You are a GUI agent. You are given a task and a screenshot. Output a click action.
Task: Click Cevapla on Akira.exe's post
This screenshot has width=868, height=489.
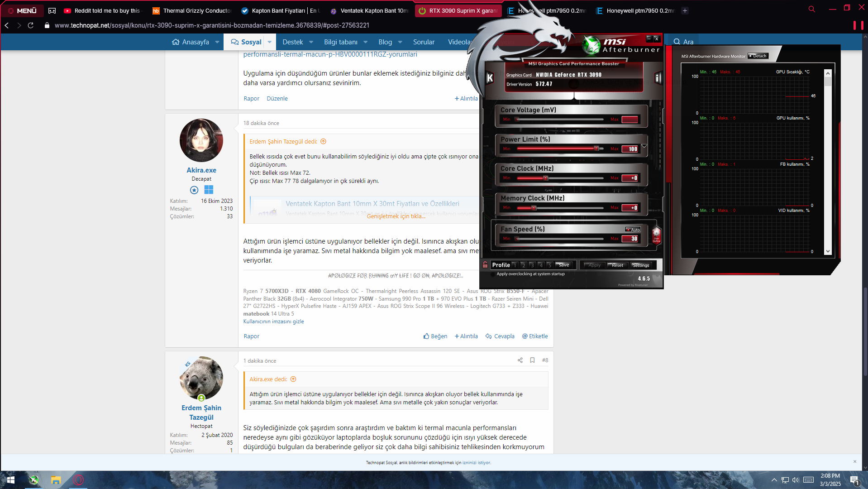pyautogui.click(x=500, y=336)
